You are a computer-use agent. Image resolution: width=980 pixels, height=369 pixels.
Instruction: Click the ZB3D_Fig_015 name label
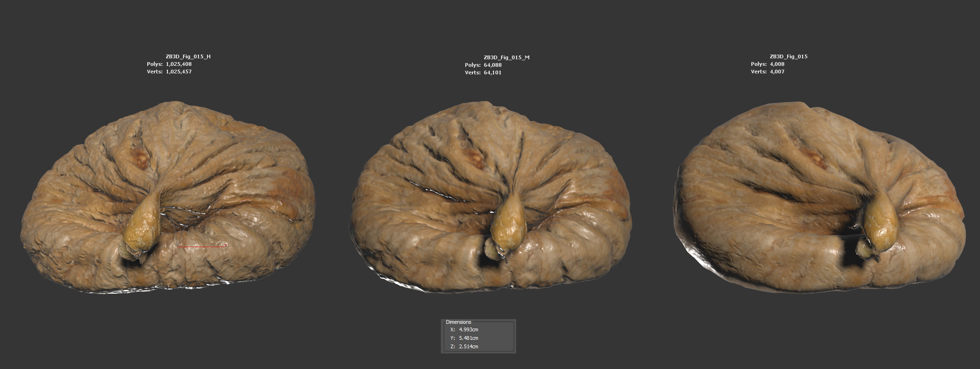tap(789, 56)
